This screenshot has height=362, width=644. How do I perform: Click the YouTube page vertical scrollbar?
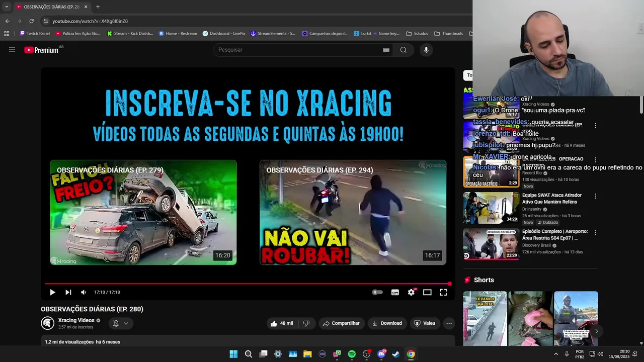[641, 106]
